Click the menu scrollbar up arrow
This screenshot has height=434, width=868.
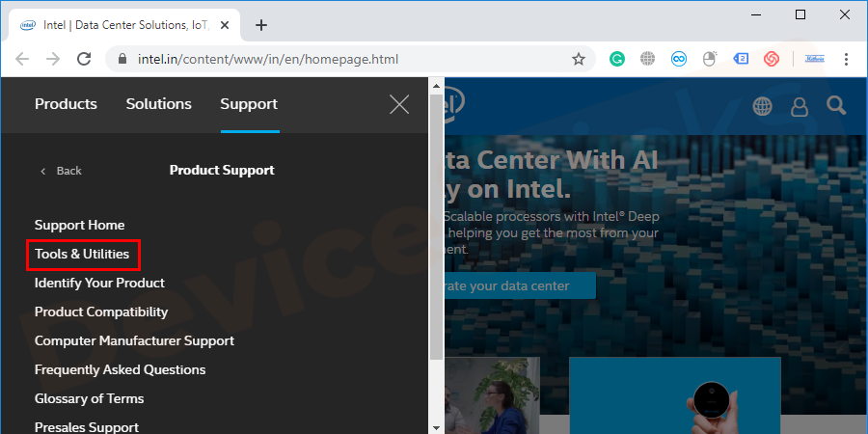pyautogui.click(x=436, y=86)
